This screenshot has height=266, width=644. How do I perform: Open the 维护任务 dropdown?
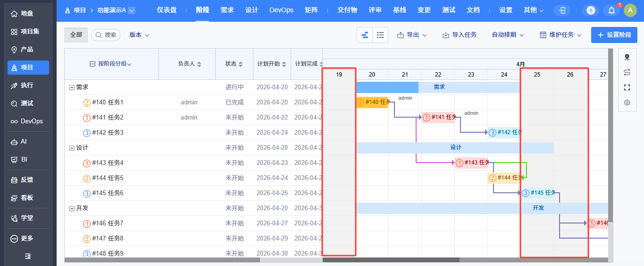pos(560,35)
